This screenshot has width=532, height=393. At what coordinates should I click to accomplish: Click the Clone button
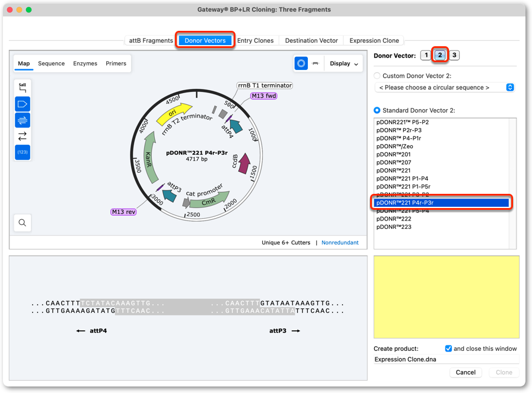tap(504, 372)
